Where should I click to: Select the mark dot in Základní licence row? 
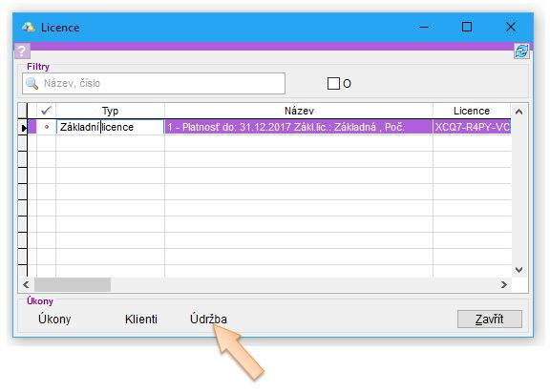47,127
